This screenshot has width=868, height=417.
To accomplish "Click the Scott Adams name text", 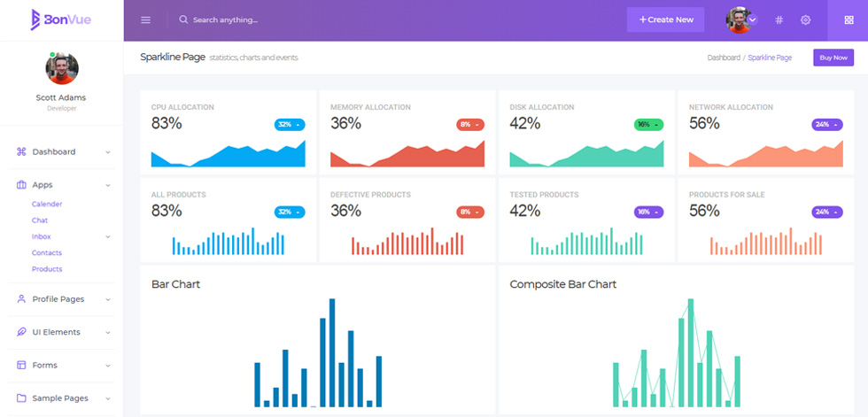I will (x=61, y=97).
